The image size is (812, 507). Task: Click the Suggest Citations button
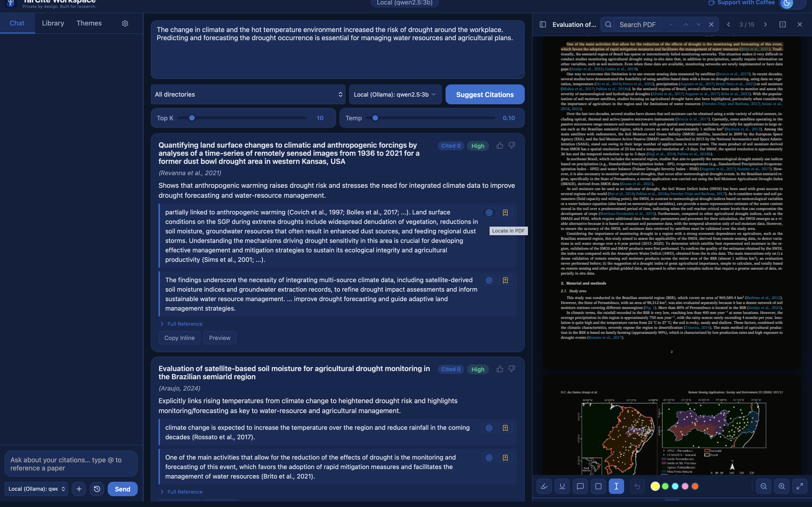click(485, 94)
